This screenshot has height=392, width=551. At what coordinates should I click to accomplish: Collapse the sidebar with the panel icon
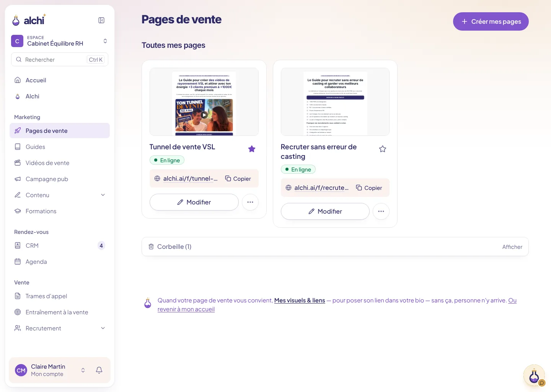(101, 20)
